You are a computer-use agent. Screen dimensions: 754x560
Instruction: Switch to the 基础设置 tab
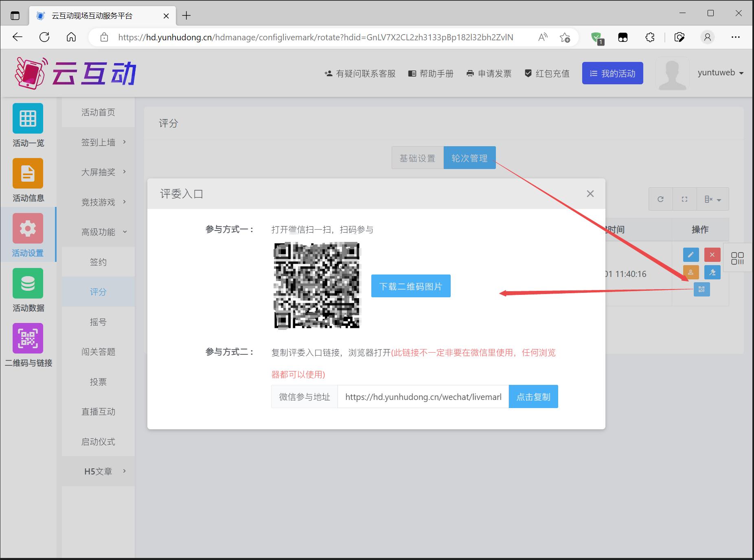click(417, 158)
